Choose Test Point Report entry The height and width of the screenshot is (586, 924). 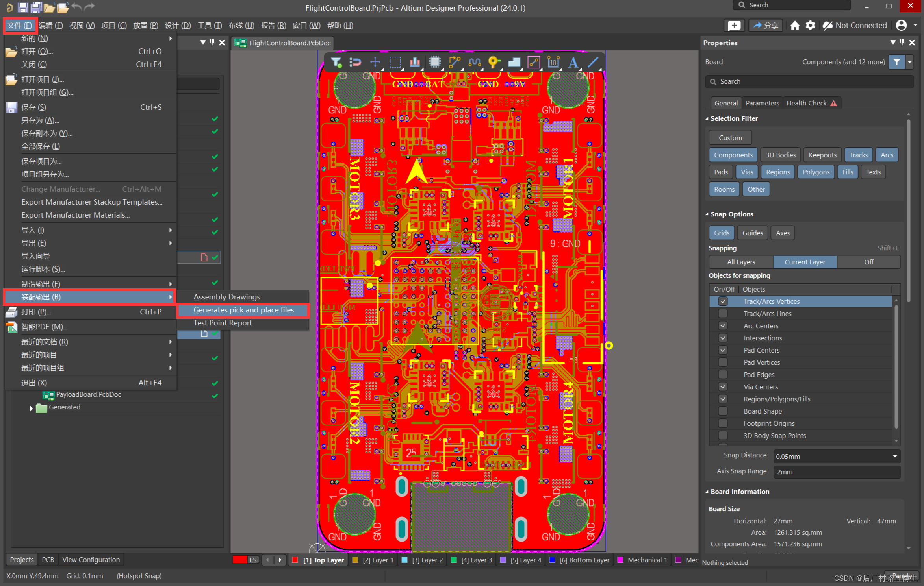(223, 323)
